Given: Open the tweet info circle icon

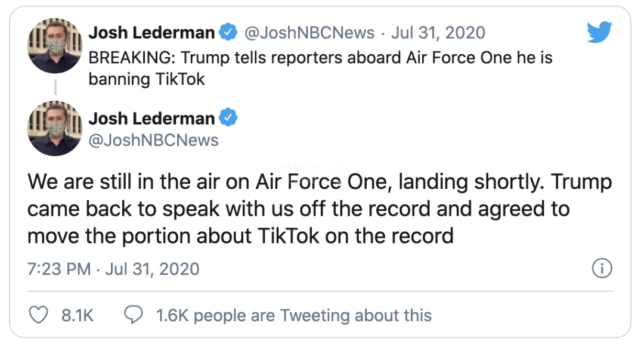Looking at the screenshot, I should coord(602,268).
